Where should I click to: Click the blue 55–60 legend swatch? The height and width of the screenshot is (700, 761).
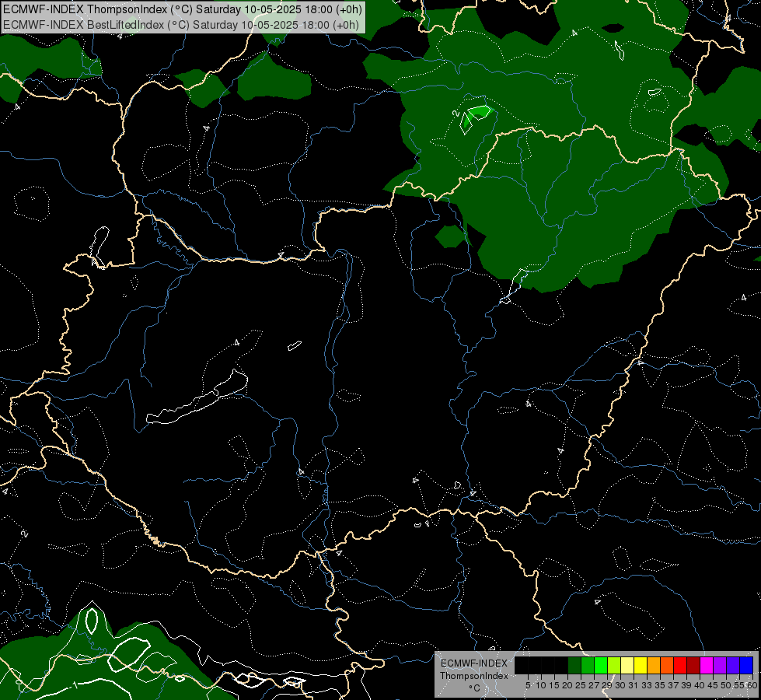[746, 665]
